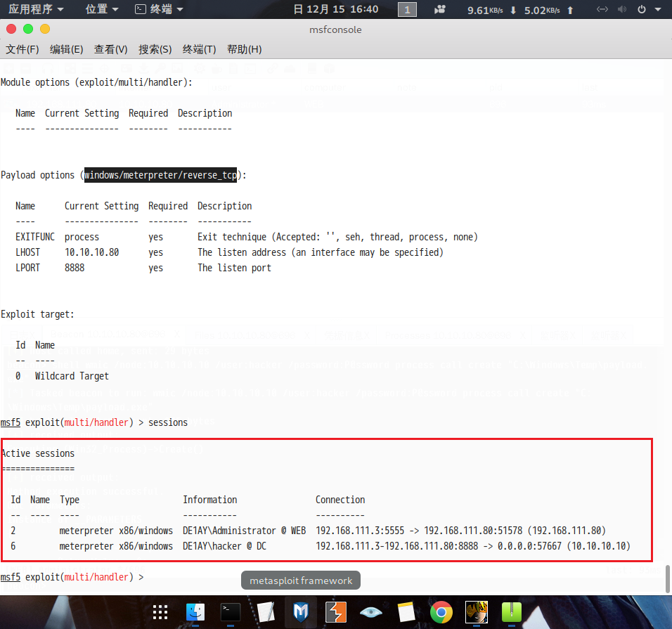Click the LPORT value 8888

(75, 268)
